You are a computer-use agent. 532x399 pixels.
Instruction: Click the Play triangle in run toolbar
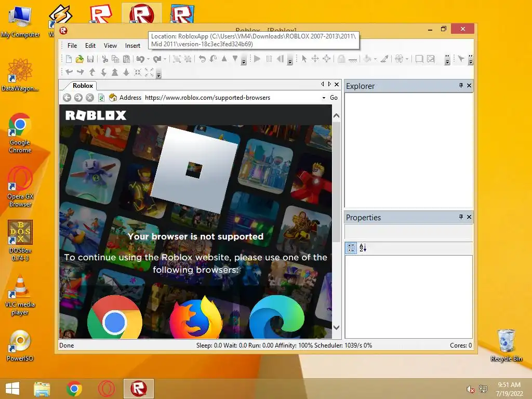[x=257, y=59]
